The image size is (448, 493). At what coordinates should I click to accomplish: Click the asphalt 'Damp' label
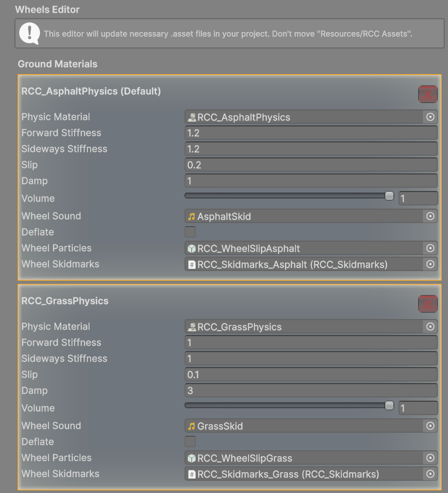(x=35, y=181)
